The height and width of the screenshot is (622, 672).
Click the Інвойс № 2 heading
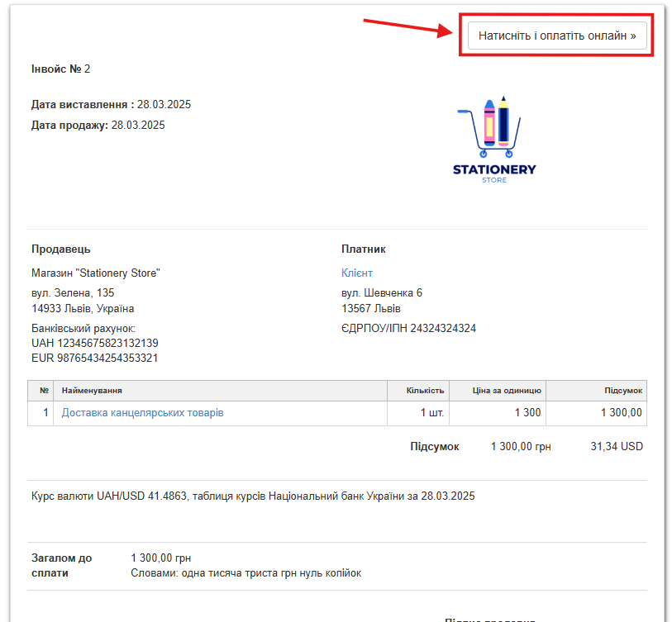(x=60, y=69)
